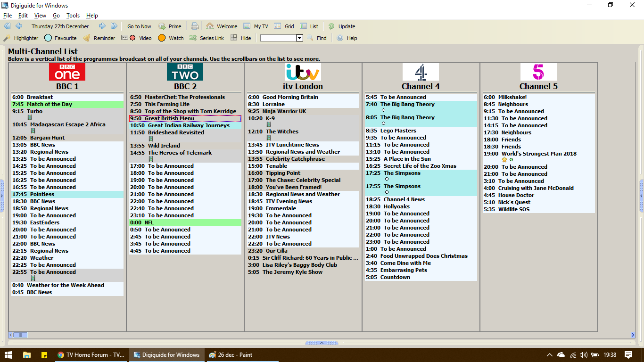Click Update to refresh listings
The width and height of the screenshot is (644, 362).
click(342, 26)
